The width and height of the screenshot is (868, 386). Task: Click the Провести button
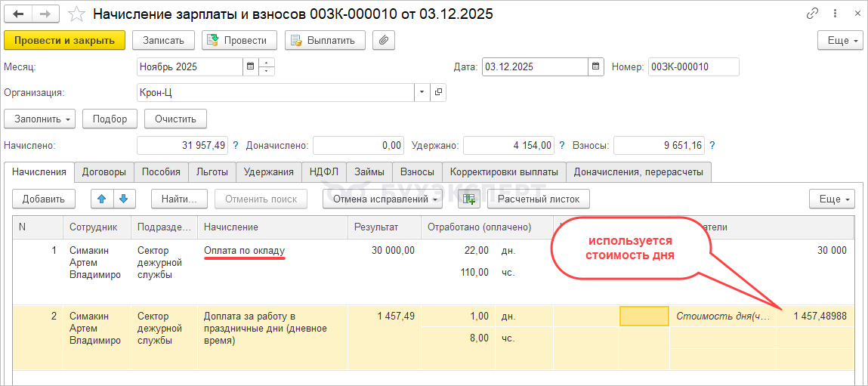(x=239, y=40)
